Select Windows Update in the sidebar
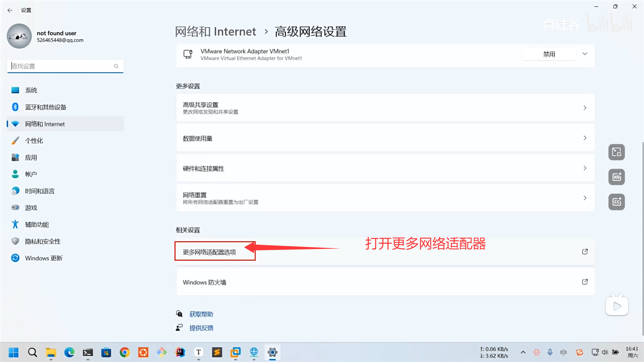 pos(44,258)
